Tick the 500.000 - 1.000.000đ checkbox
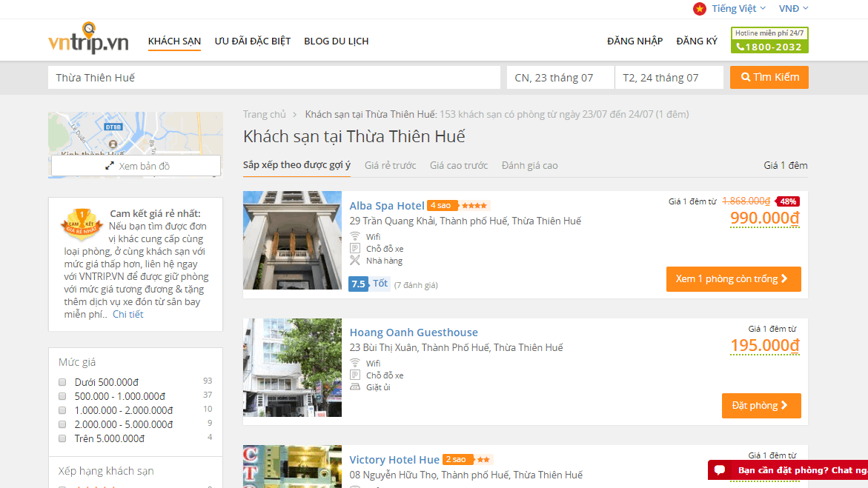Screen dimensions: 868x488 tap(62, 396)
